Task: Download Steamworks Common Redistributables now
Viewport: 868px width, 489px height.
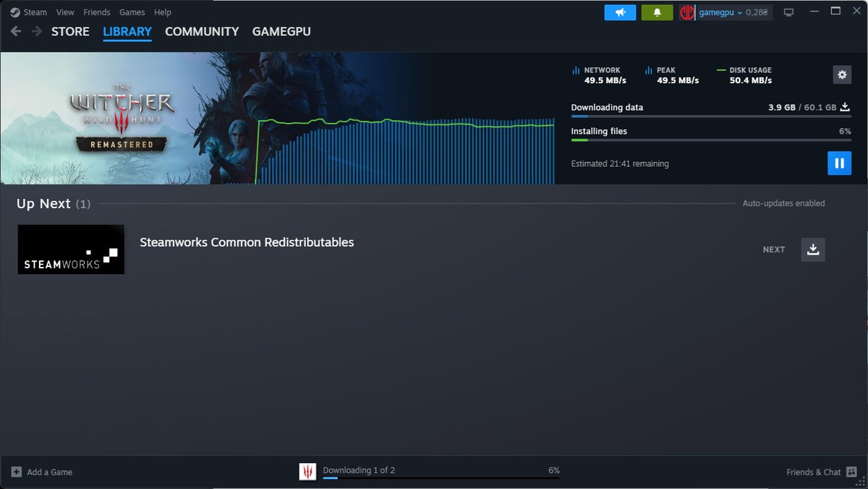Action: [x=813, y=250]
